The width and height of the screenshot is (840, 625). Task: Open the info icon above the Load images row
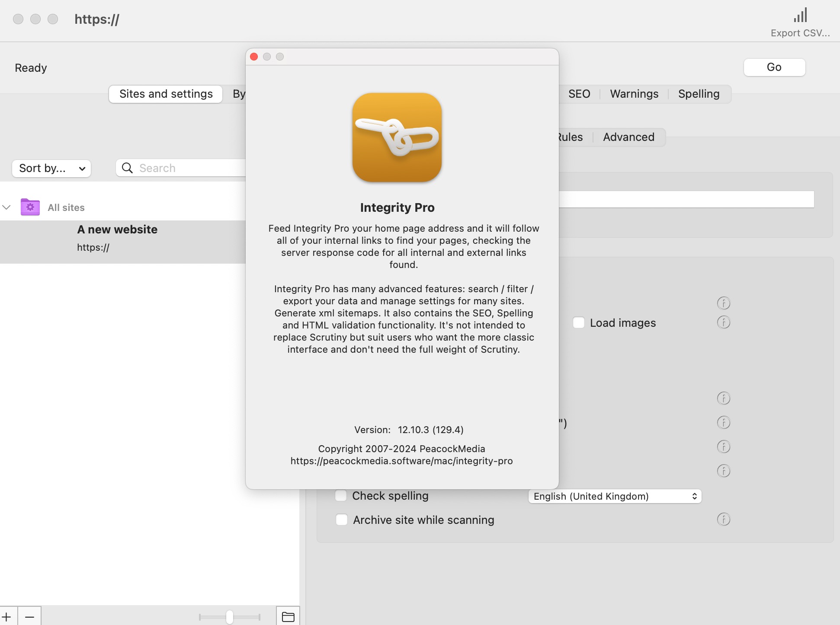[724, 303]
